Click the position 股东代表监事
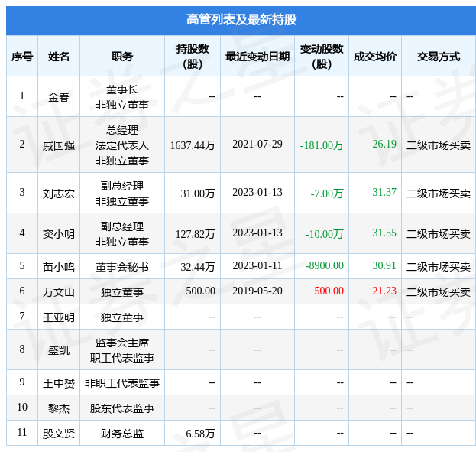Image resolution: width=476 pixels, height=452 pixels. (x=122, y=408)
